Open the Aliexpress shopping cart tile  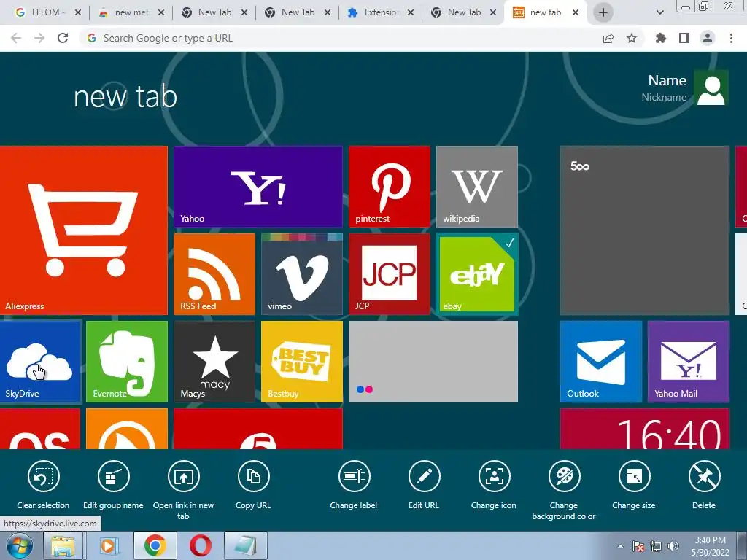click(83, 230)
